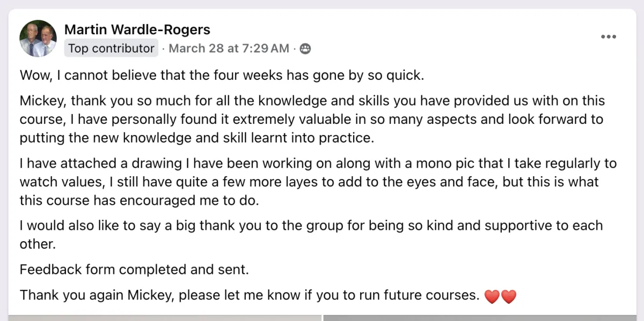Click the Martin Wardle-Rogers author name
644x321 pixels.
(137, 29)
